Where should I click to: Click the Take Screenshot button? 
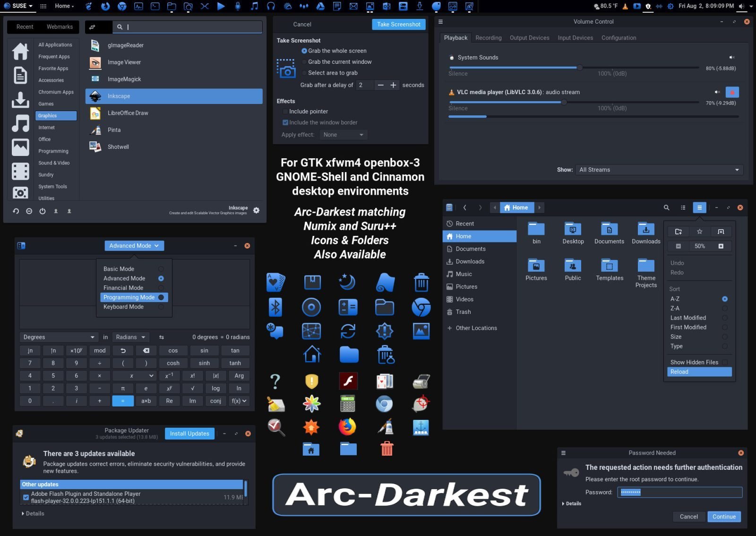(x=398, y=24)
